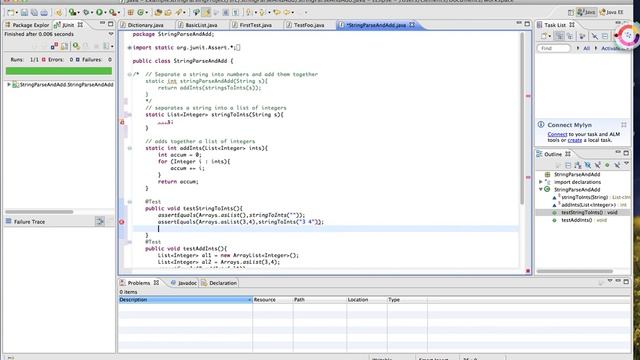The width and height of the screenshot is (640, 360).
Task: Maximize the JUnit view panel
Action: pyautogui.click(x=111, y=24)
